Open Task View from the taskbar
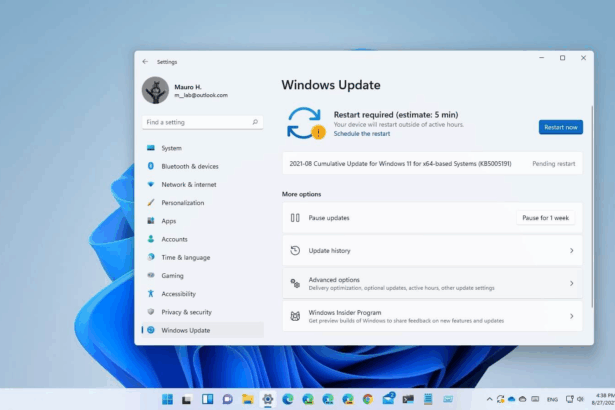The height and width of the screenshot is (410, 615). point(187,399)
